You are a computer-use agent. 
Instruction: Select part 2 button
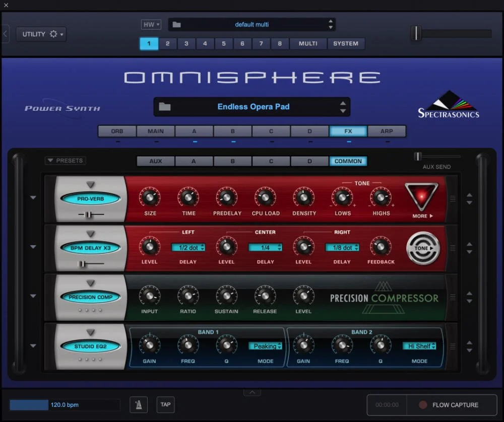[x=167, y=43]
